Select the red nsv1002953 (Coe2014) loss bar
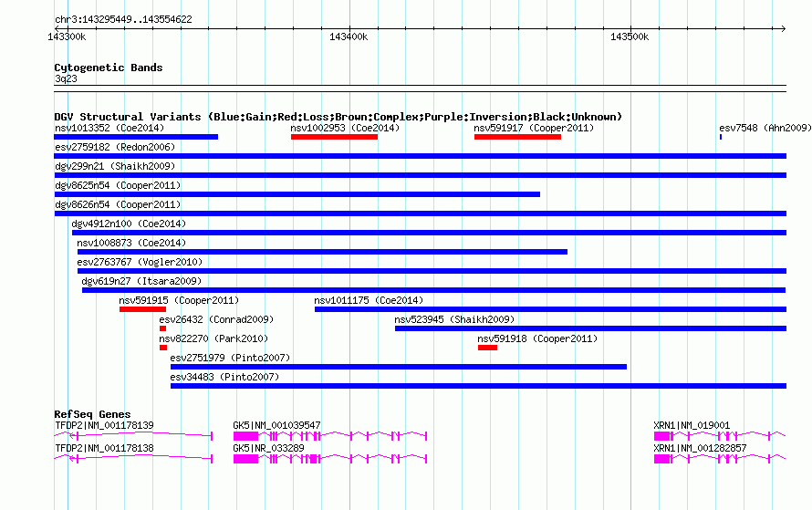 point(334,137)
